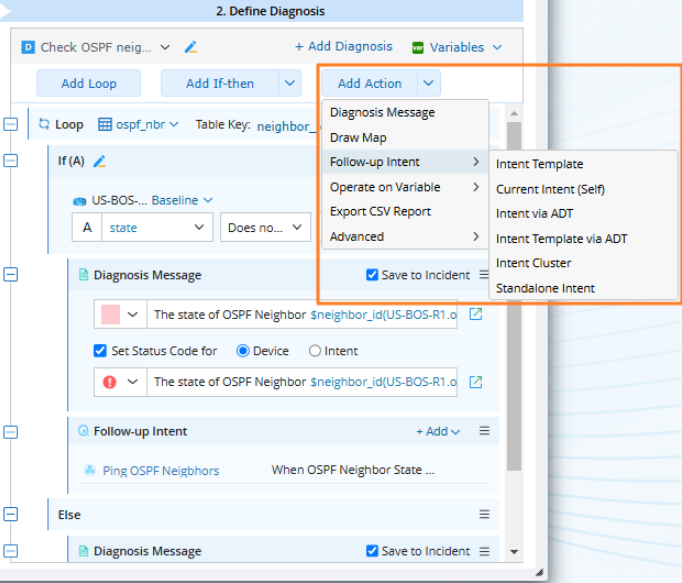This screenshot has height=583, width=682.
Task: Uncheck Set Status Code for checkbox
Action: point(100,351)
